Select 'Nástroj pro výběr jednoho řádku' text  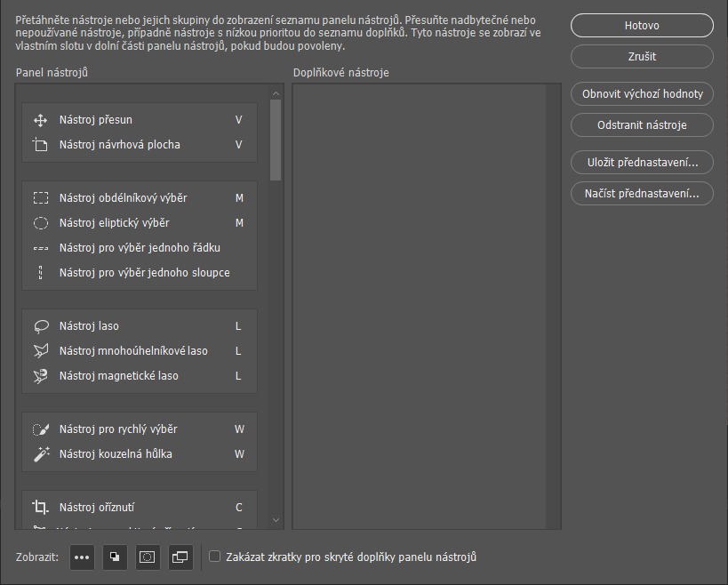click(140, 248)
